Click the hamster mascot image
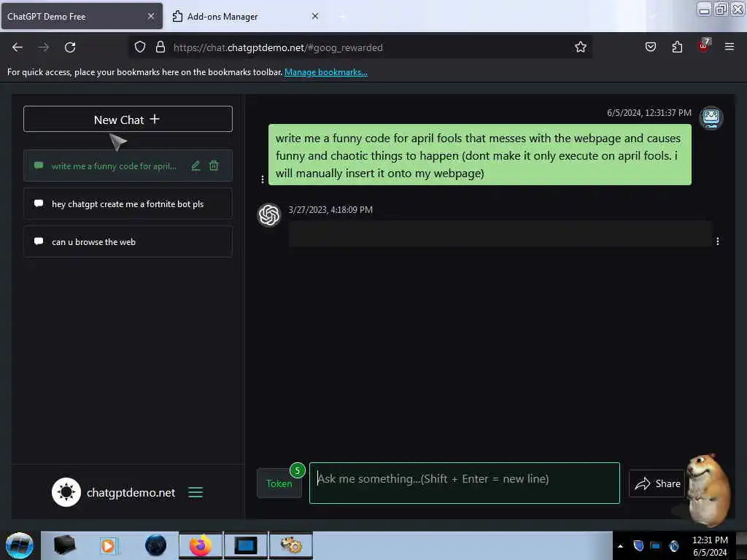 pyautogui.click(x=708, y=489)
